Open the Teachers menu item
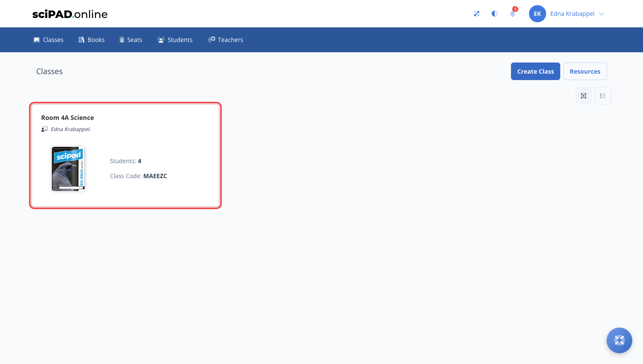Image resolution: width=643 pixels, height=364 pixels. tap(225, 40)
